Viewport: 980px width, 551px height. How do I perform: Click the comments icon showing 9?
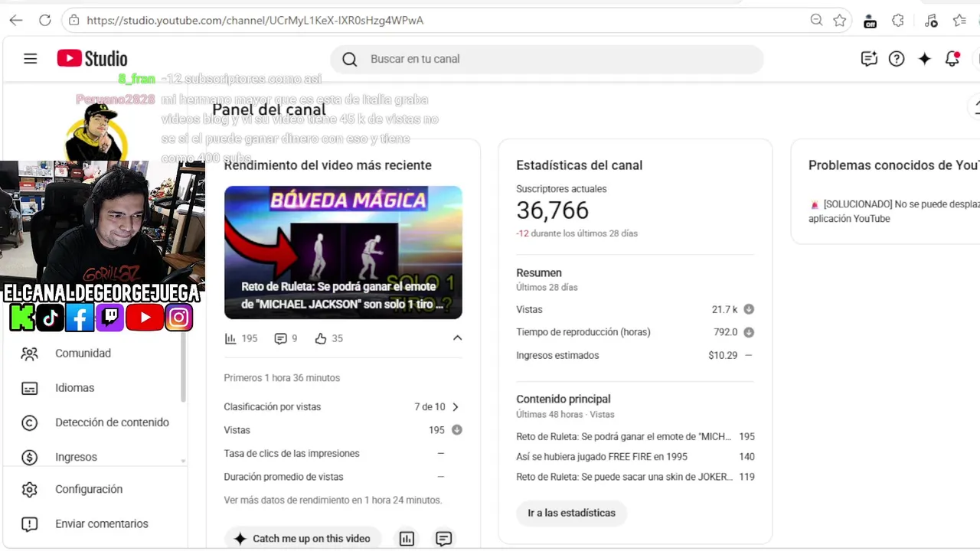point(280,338)
